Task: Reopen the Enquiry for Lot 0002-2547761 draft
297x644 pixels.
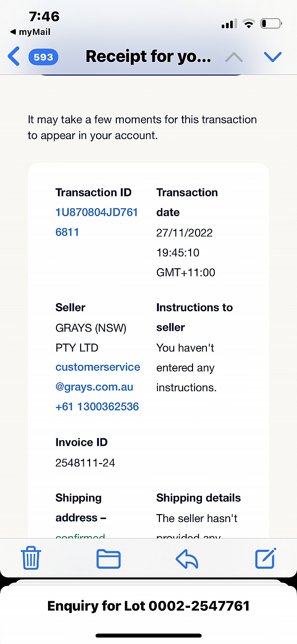Action: coord(148,606)
